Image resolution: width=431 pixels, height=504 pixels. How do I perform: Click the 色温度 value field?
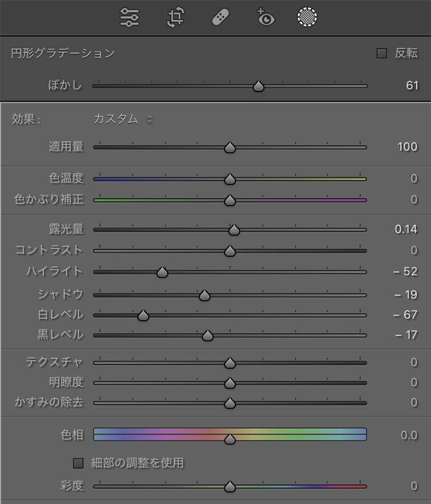(x=414, y=179)
